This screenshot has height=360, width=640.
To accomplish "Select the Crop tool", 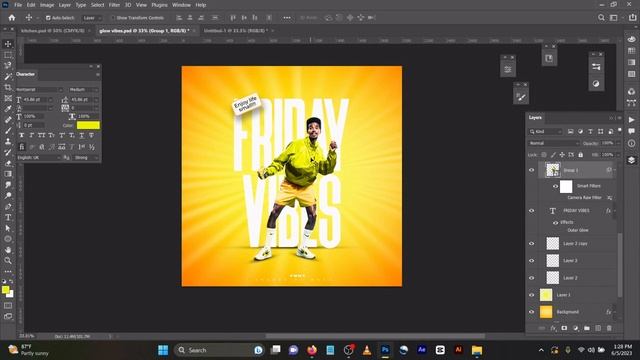I will click(8, 87).
